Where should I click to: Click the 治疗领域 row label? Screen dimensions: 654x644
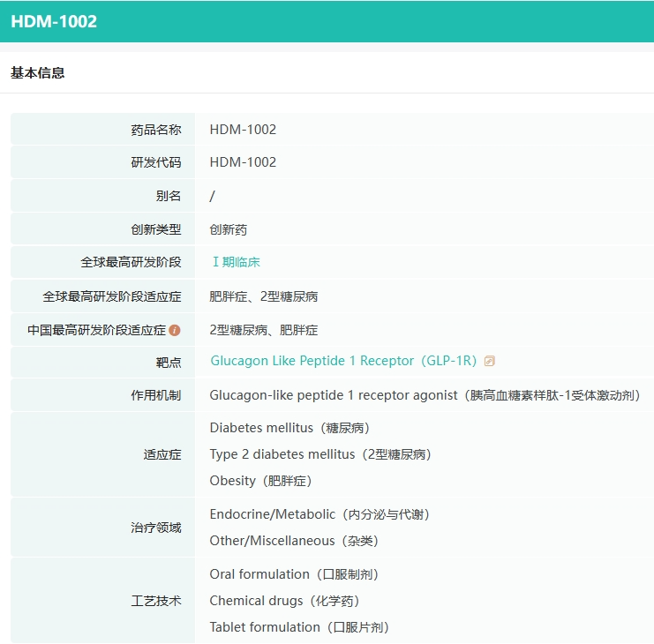tap(156, 528)
